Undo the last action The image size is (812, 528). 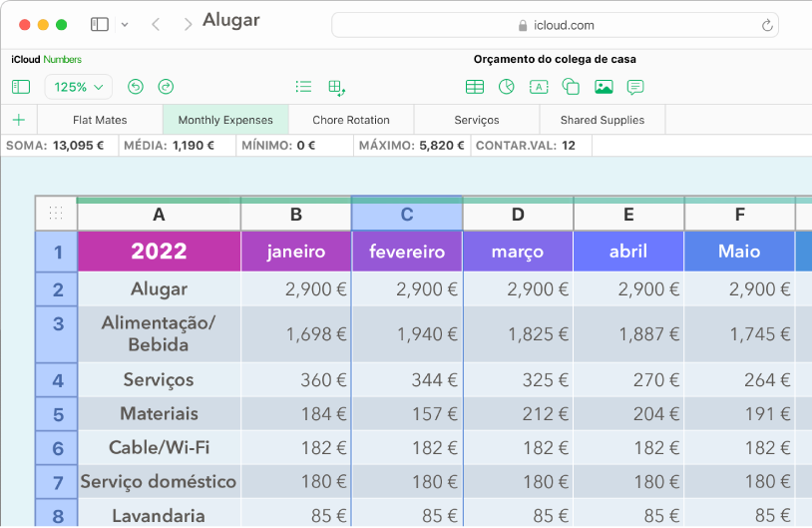pos(136,87)
